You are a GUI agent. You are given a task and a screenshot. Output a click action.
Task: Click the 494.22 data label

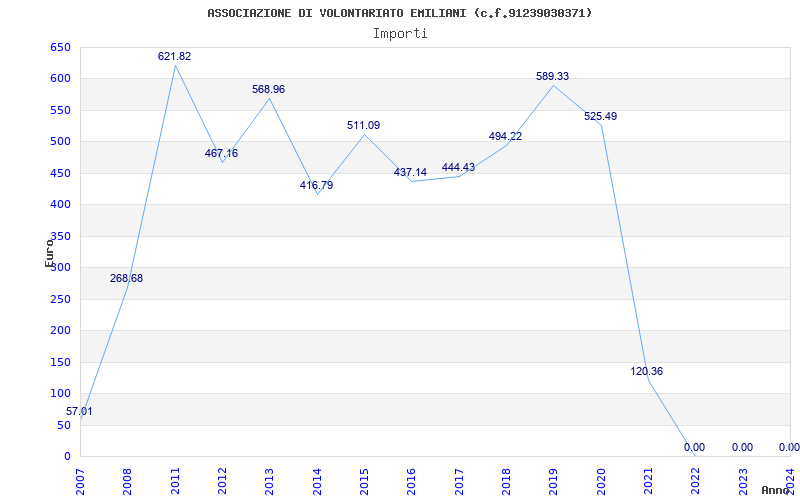tap(506, 137)
